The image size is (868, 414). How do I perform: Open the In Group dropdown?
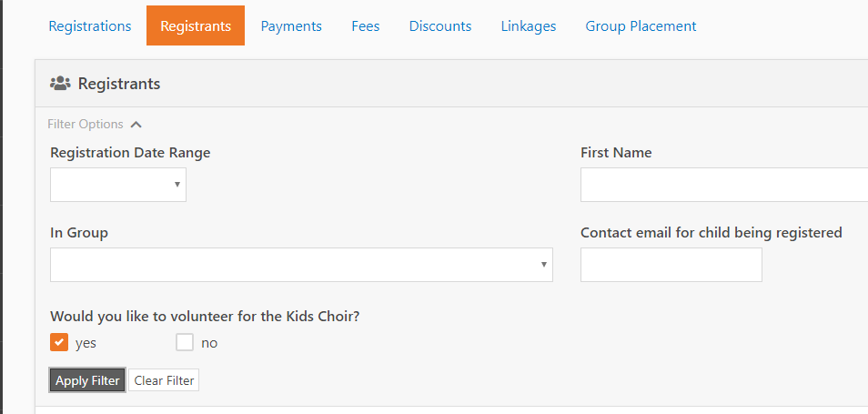coord(301,265)
